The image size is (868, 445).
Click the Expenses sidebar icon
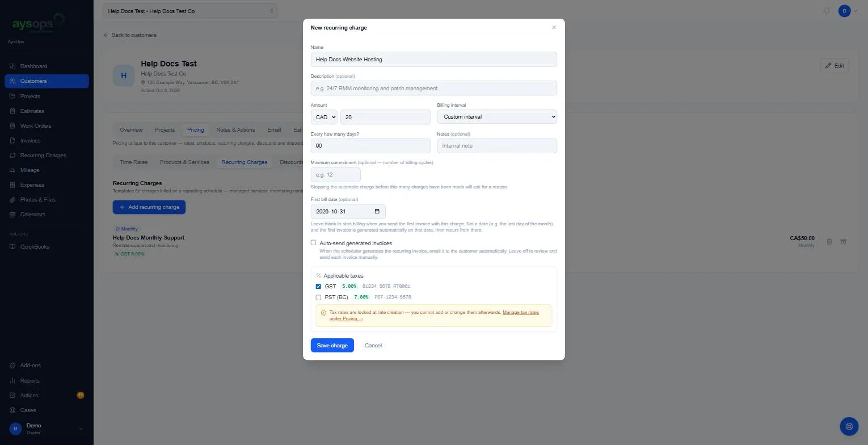click(12, 184)
